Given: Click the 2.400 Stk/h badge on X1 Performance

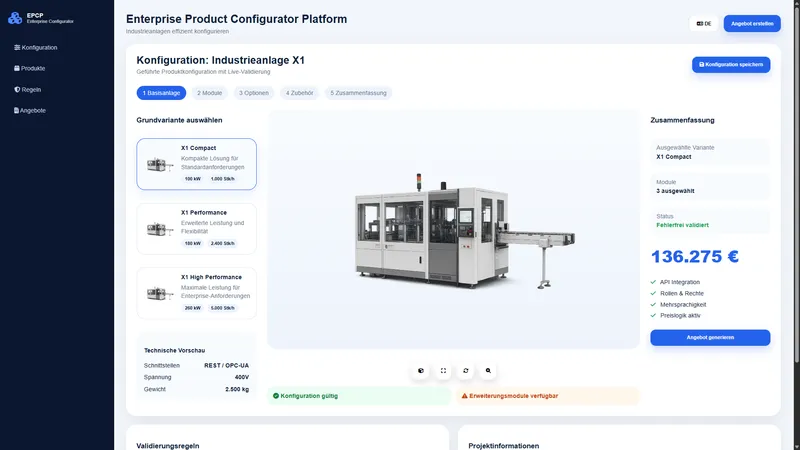Looking at the screenshot, I should (222, 243).
